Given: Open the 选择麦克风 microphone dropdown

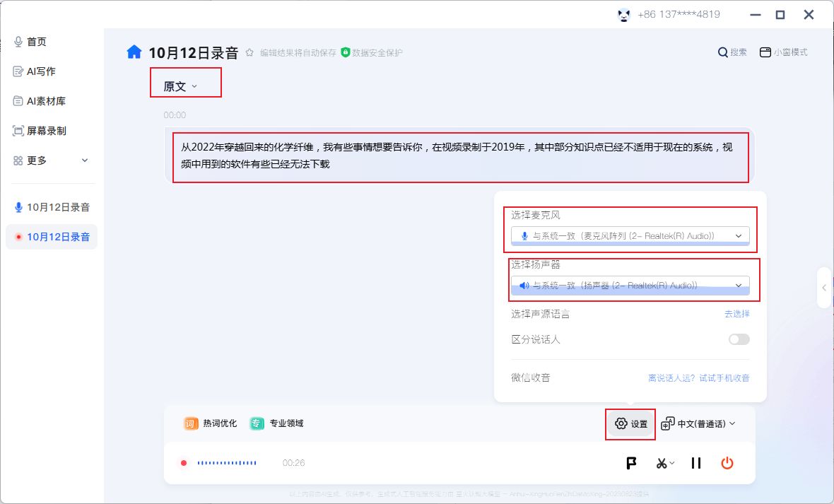Looking at the screenshot, I should 630,235.
